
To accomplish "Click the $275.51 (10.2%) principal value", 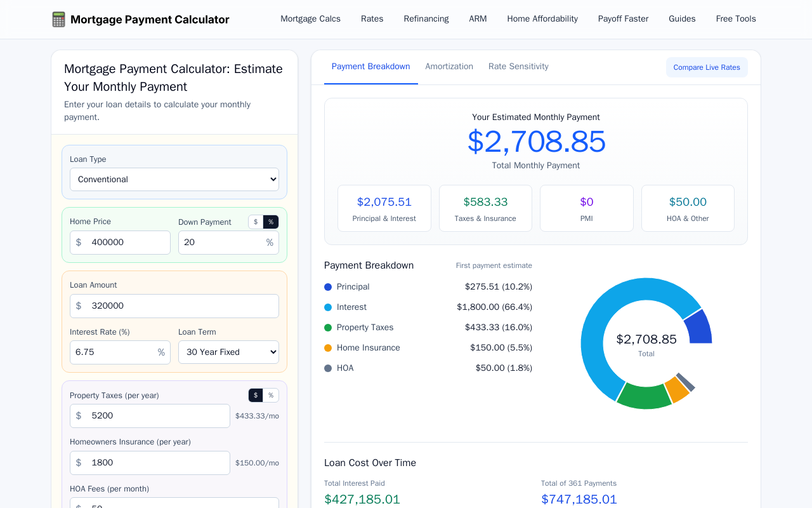I will click(499, 287).
